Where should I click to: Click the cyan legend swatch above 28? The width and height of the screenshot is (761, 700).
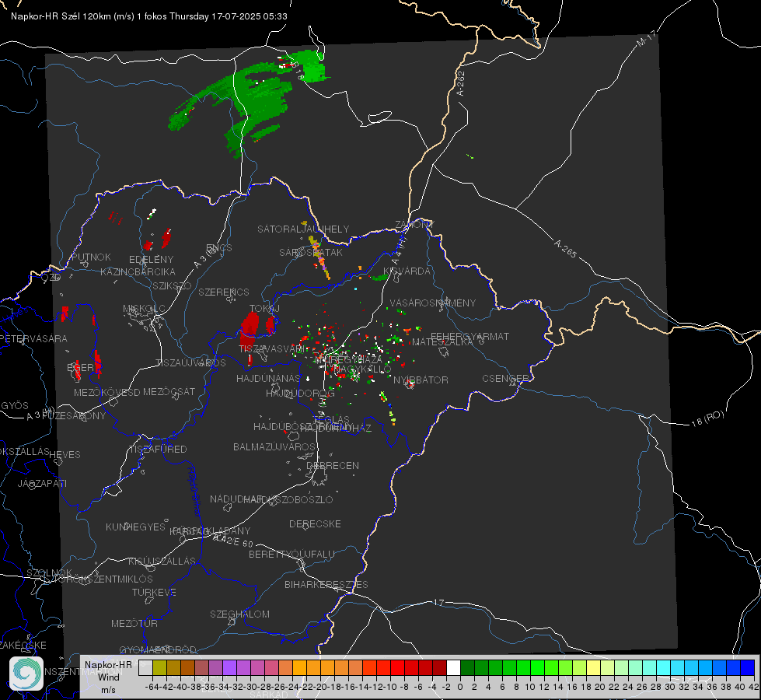click(664, 667)
